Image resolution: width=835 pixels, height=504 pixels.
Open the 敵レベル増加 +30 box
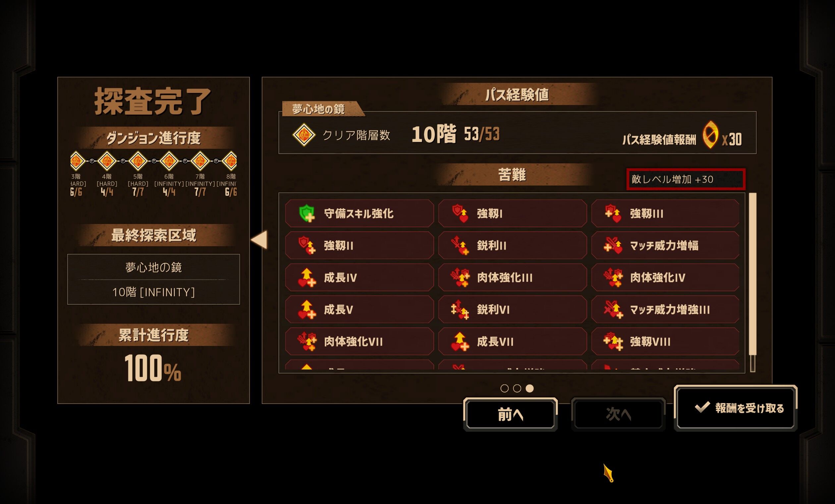click(x=686, y=179)
